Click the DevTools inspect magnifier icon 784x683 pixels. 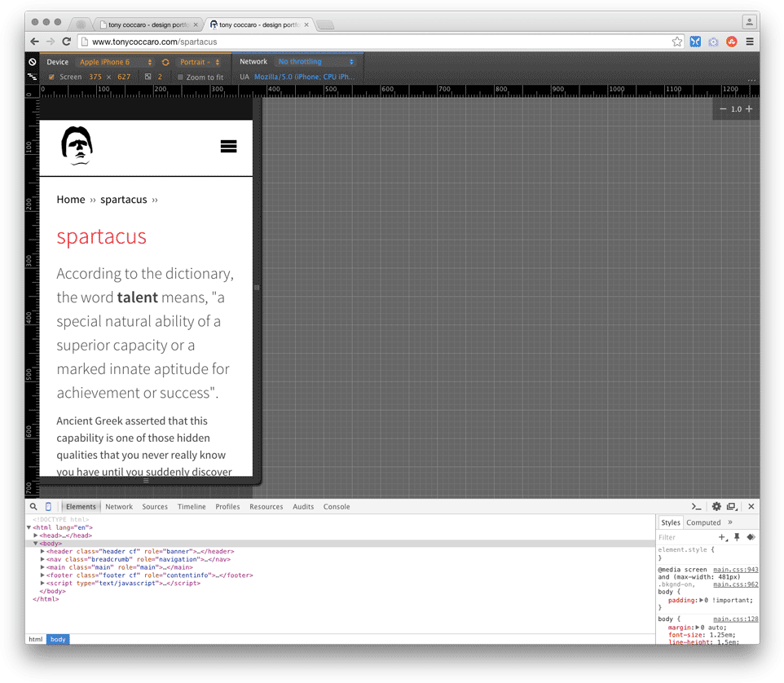[33, 506]
